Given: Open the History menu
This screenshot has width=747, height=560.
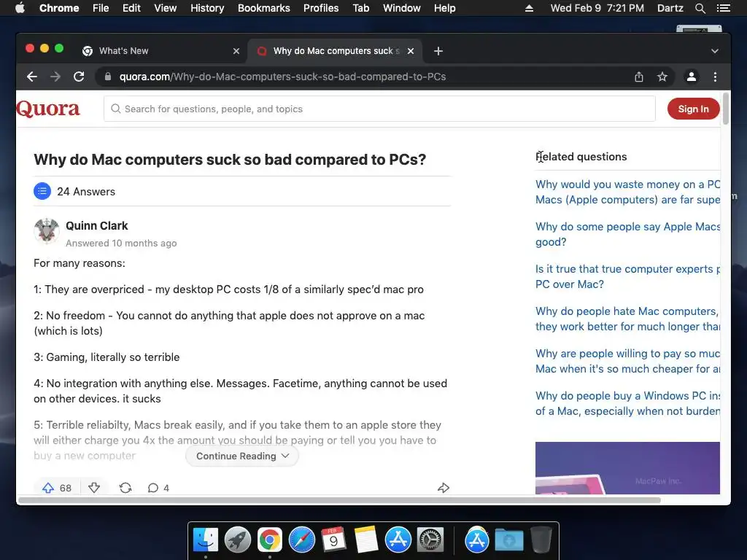Looking at the screenshot, I should click(207, 8).
